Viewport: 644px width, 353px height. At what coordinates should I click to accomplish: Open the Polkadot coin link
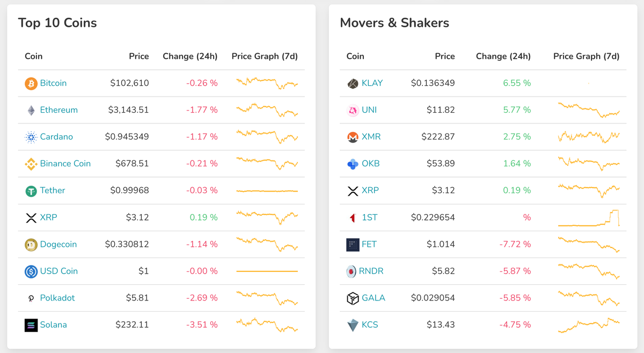pyautogui.click(x=57, y=298)
